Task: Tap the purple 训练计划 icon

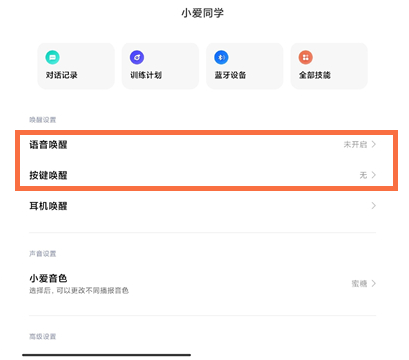Action: [137, 57]
